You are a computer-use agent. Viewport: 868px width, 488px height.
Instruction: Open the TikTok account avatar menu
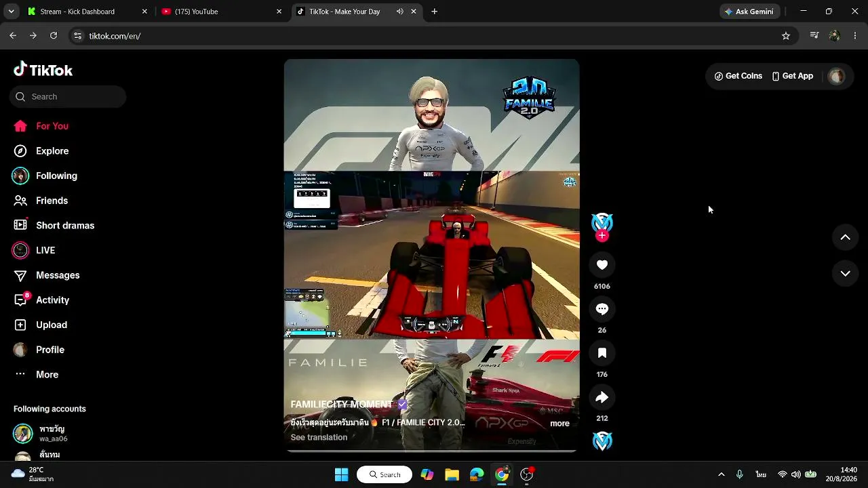(x=836, y=77)
